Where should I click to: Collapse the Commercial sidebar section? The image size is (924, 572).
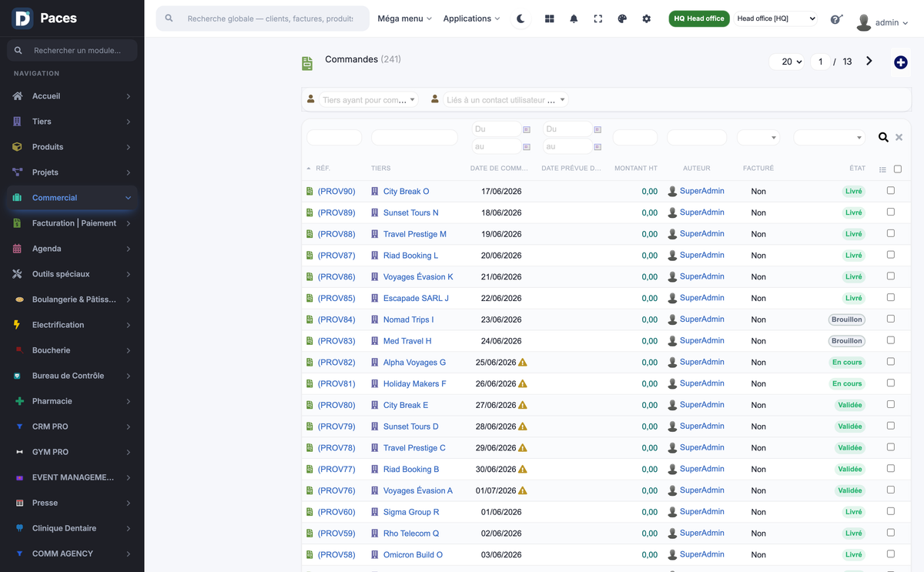[x=72, y=198]
